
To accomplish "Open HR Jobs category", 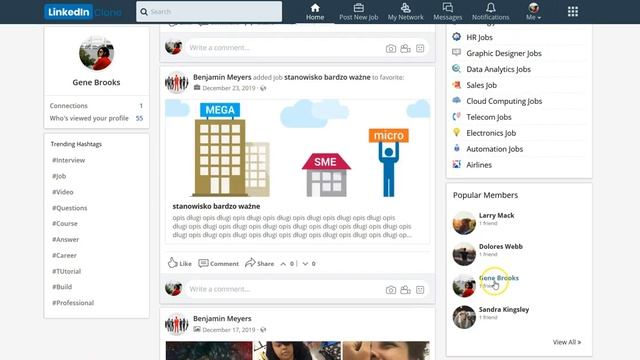I will pos(480,37).
